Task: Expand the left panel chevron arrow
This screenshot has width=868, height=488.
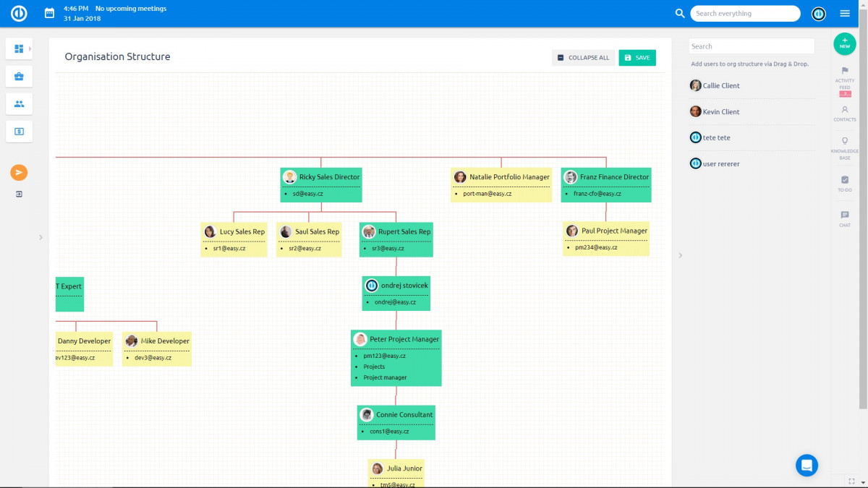Action: click(41, 237)
